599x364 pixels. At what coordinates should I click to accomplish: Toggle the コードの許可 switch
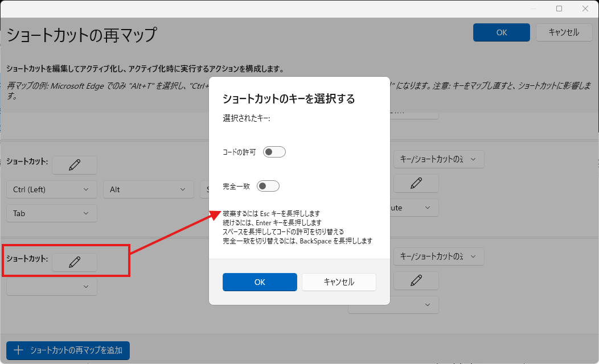274,152
